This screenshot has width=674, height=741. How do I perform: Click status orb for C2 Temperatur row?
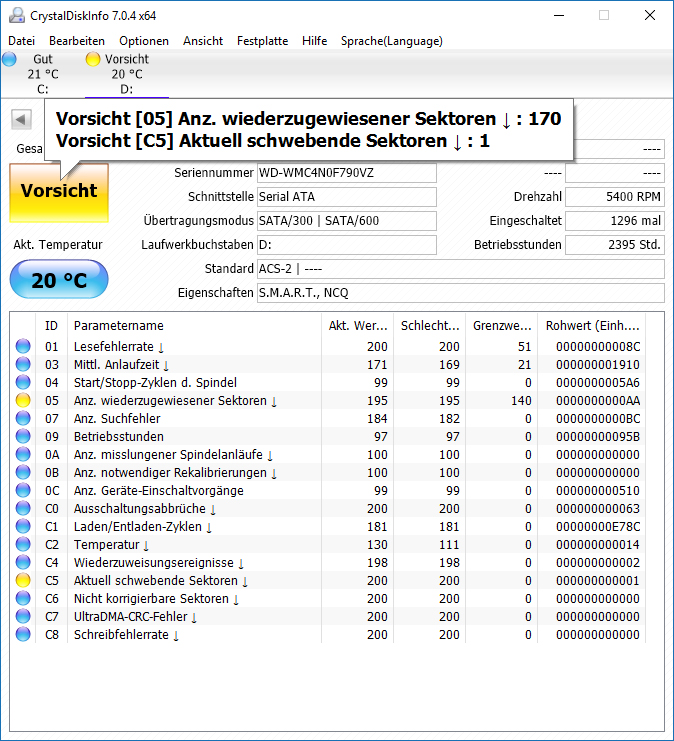[x=23, y=544]
